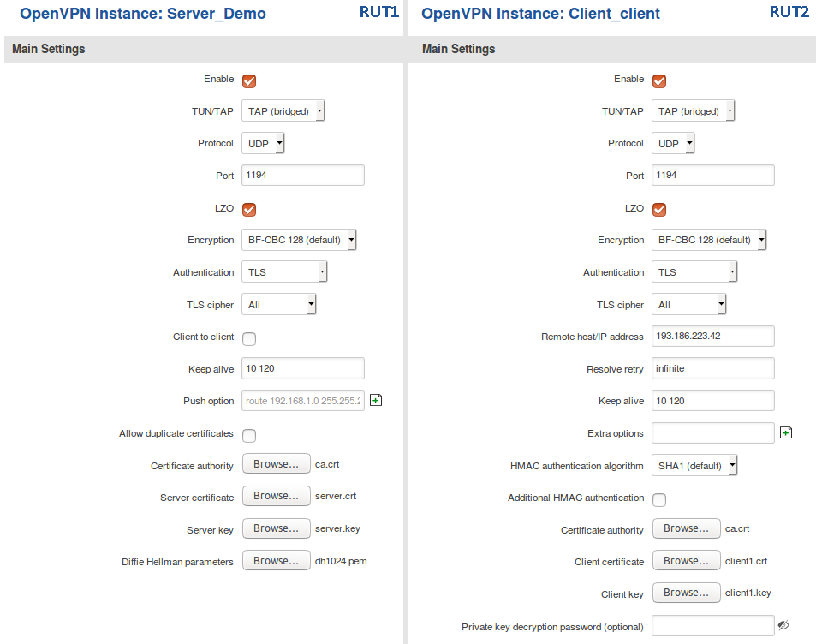Click the Private key decryption password field
Screen dimensions: 816x644
click(713, 626)
